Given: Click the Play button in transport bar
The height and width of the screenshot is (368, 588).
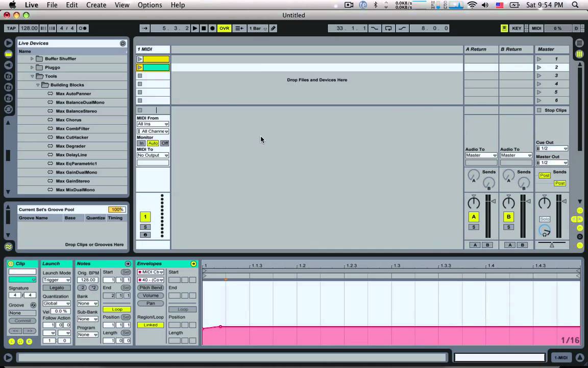Looking at the screenshot, I should (x=194, y=28).
